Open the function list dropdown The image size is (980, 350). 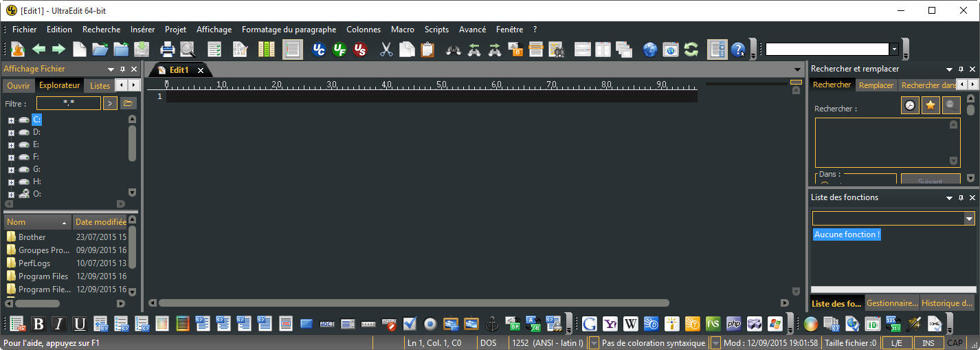969,219
